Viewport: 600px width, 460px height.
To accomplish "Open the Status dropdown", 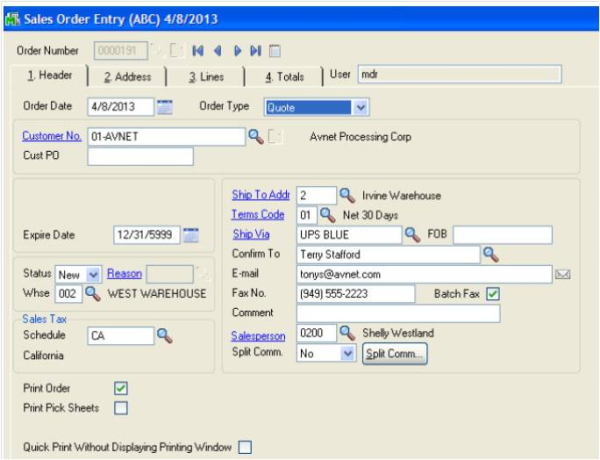I will tap(94, 273).
